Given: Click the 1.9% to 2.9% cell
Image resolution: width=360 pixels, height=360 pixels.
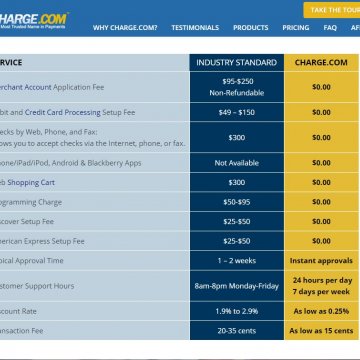Looking at the screenshot, I should (237, 311).
